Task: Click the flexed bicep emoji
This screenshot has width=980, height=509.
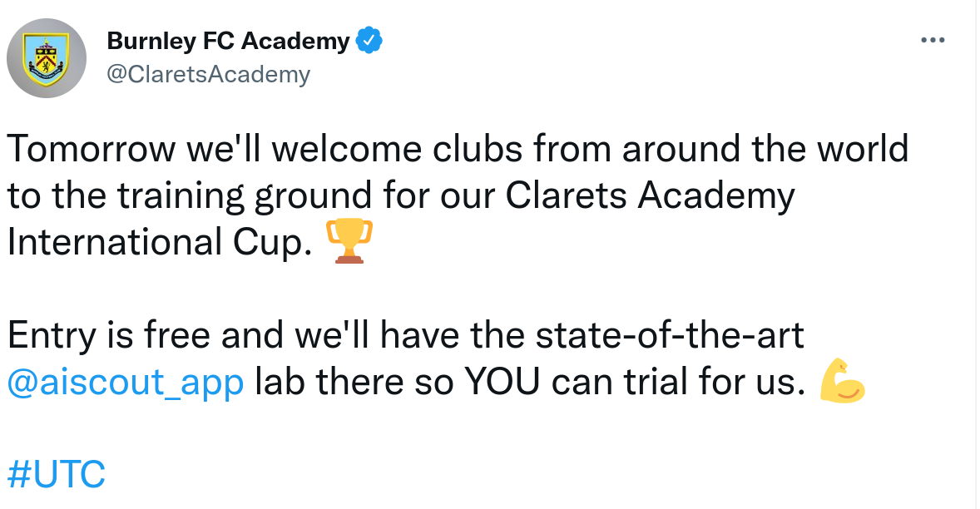Action: (842, 383)
